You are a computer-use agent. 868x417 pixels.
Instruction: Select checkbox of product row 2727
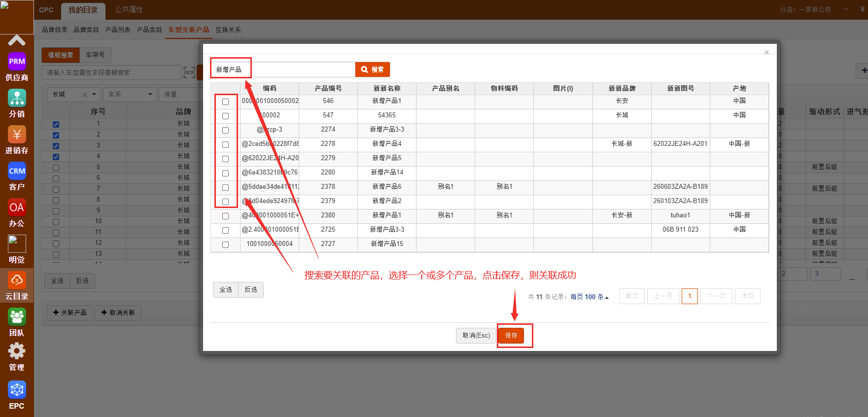225,244
